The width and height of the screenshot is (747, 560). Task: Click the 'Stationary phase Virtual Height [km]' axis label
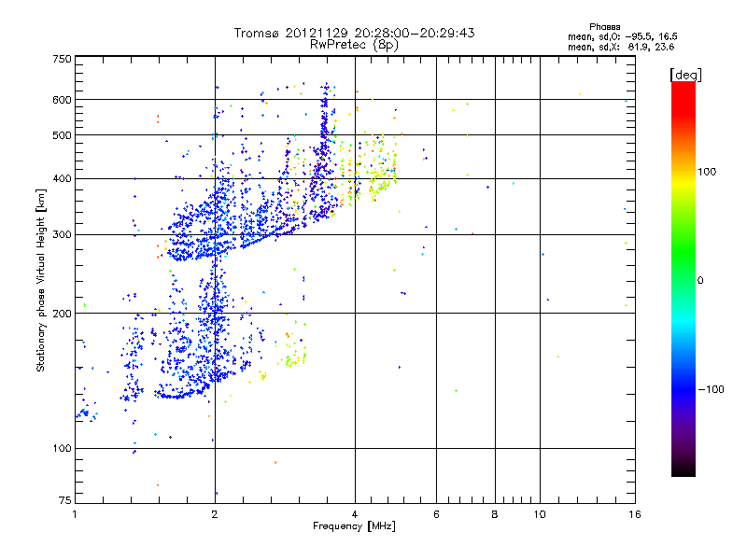(41, 281)
